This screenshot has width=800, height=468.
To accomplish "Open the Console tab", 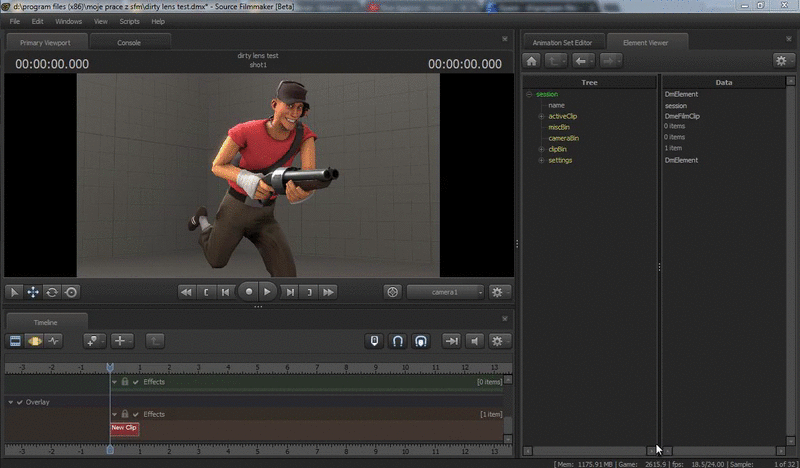I will tap(129, 43).
